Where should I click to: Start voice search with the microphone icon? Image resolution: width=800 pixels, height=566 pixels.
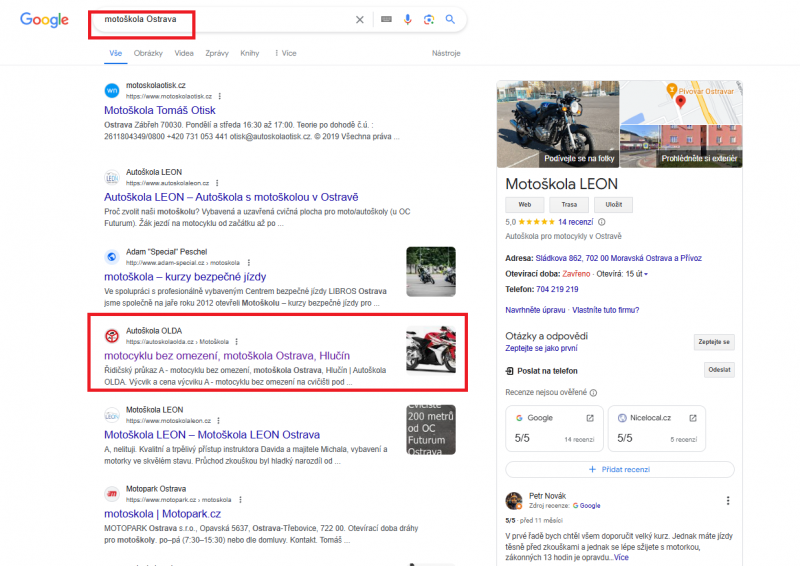pos(407,19)
